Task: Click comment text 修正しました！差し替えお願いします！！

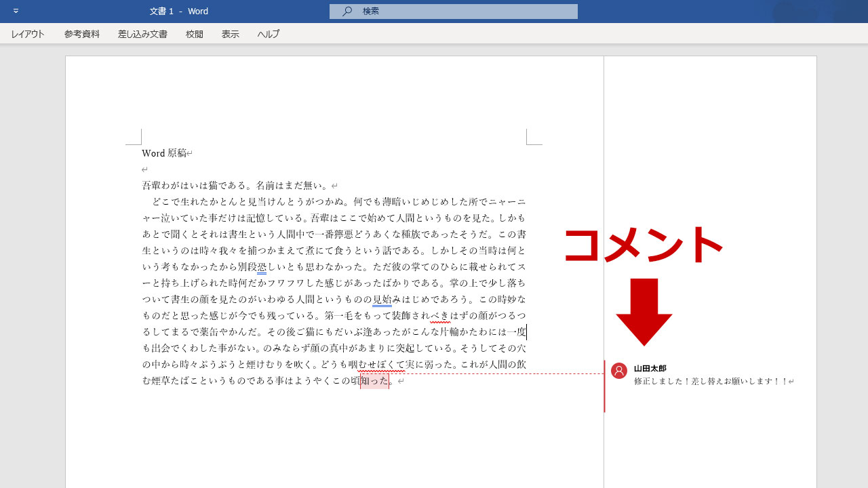Action: coord(711,382)
